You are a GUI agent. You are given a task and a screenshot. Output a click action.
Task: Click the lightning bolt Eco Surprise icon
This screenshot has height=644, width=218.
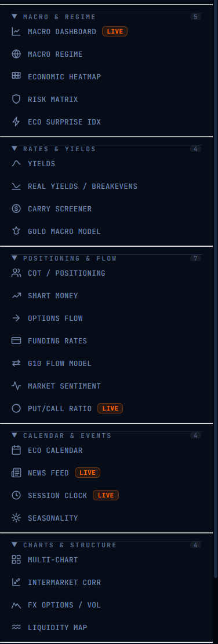16,122
